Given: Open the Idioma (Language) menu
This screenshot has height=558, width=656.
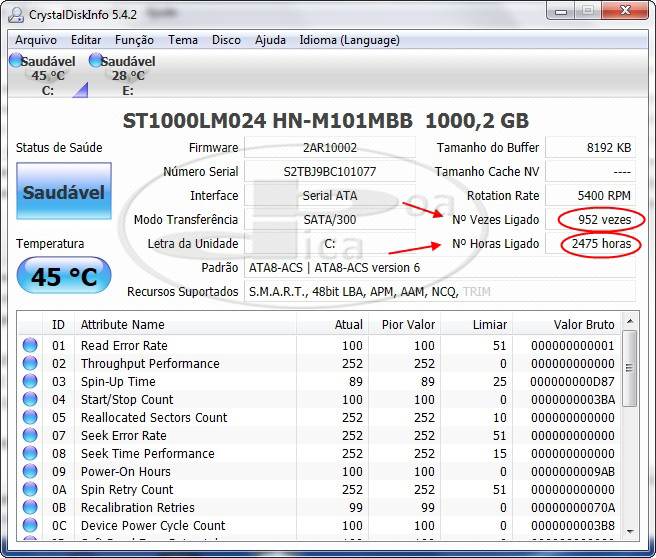Looking at the screenshot, I should tap(349, 40).
